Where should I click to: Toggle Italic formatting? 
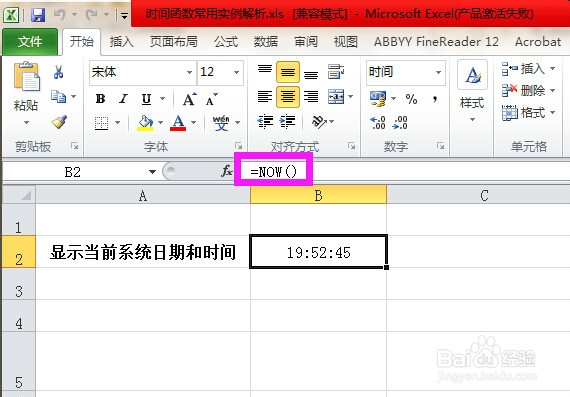(123, 99)
